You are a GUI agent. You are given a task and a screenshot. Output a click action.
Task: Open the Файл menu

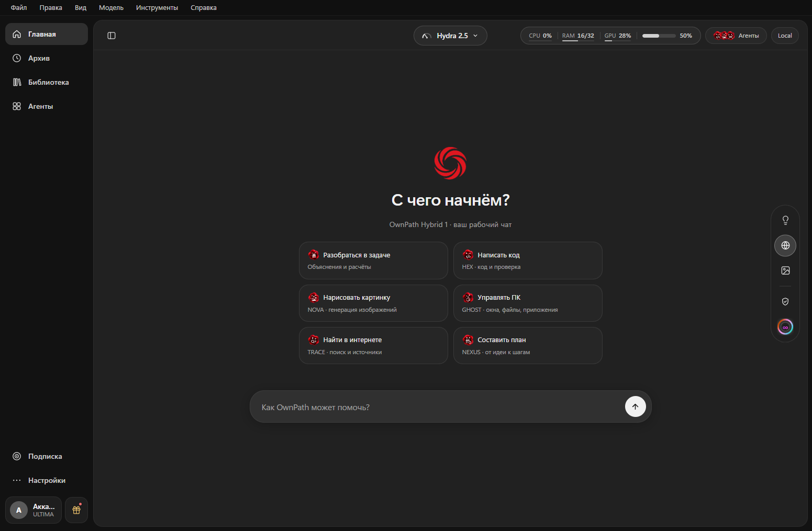[x=19, y=8]
